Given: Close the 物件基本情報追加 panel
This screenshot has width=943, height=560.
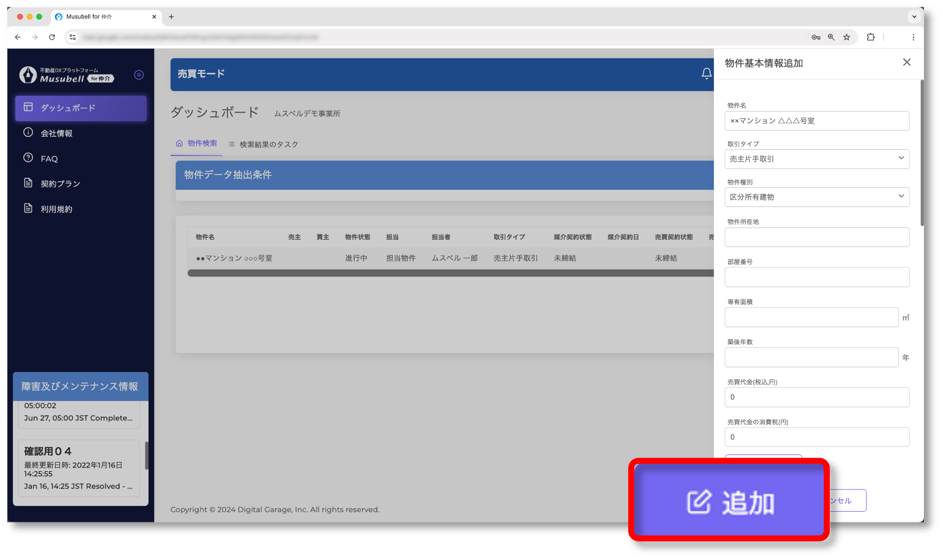Looking at the screenshot, I should point(907,63).
